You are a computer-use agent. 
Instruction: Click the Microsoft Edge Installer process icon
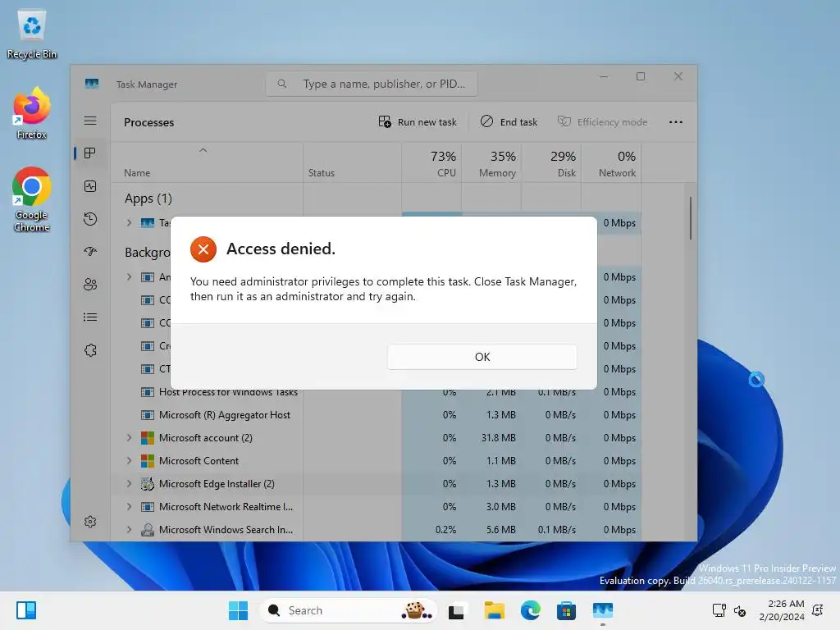(148, 484)
